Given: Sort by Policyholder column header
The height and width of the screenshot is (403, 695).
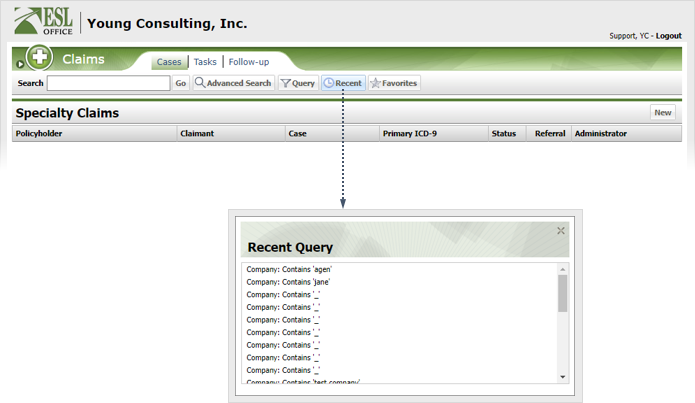Looking at the screenshot, I should point(39,133).
